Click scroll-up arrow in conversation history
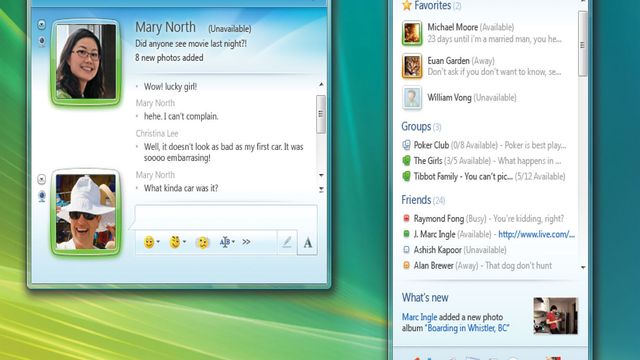Image resolution: width=640 pixels, height=360 pixels. click(x=321, y=84)
